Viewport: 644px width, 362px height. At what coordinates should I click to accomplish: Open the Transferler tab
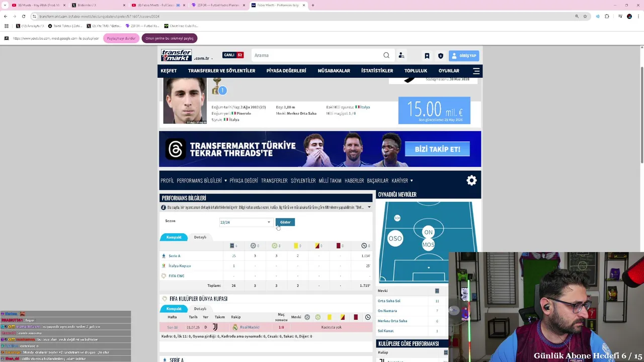(x=274, y=181)
